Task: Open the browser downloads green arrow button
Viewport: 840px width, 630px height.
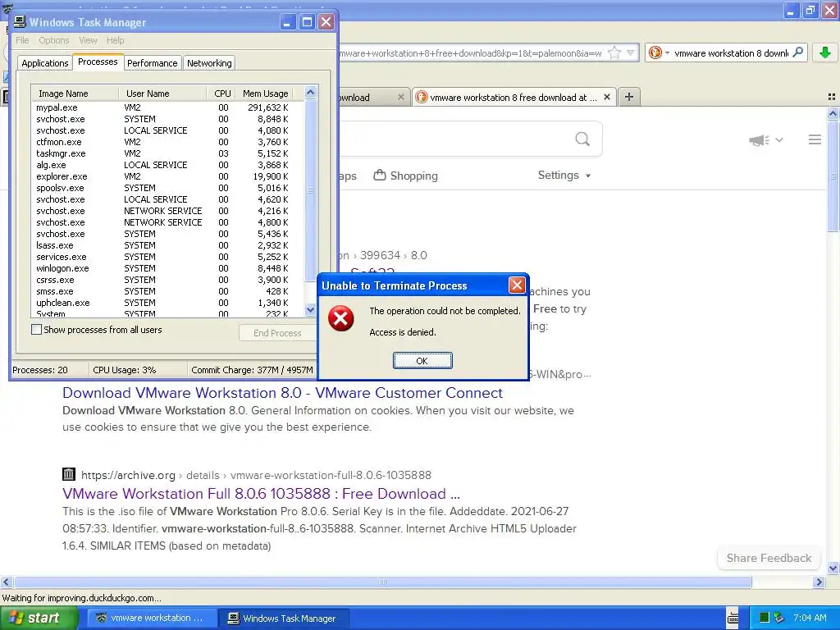Action: click(x=825, y=52)
